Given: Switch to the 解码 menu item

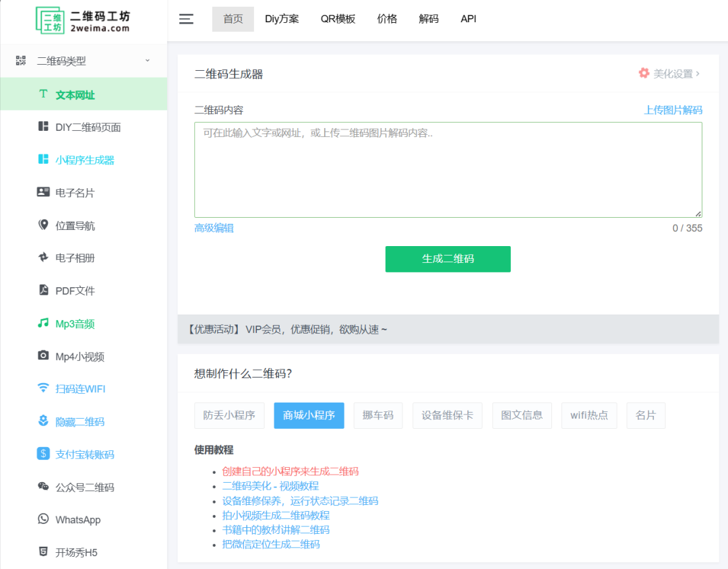Looking at the screenshot, I should point(428,19).
